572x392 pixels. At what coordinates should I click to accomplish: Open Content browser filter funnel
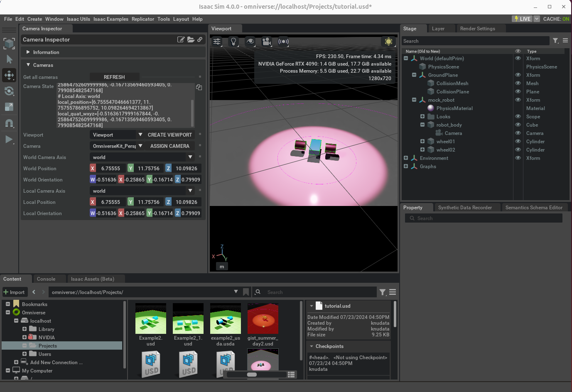[x=383, y=292]
